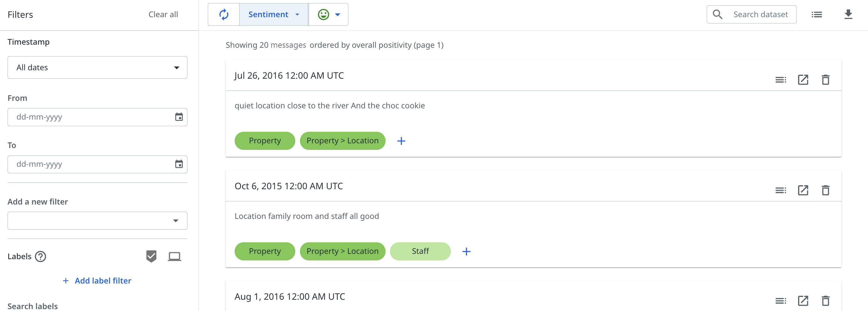The width and height of the screenshot is (868, 311).
Task: Select the Property > Location label on Jul 26 message
Action: [342, 141]
